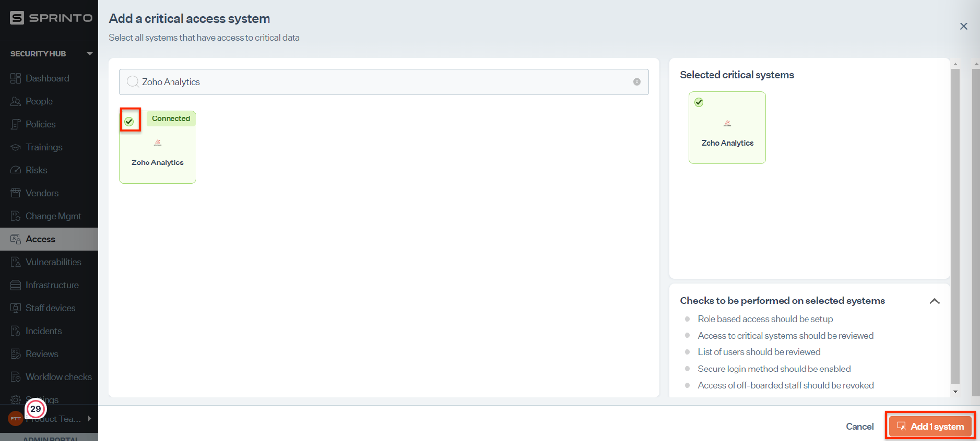Go to Dashboard menu item
The width and height of the screenshot is (980, 441).
click(x=49, y=78)
